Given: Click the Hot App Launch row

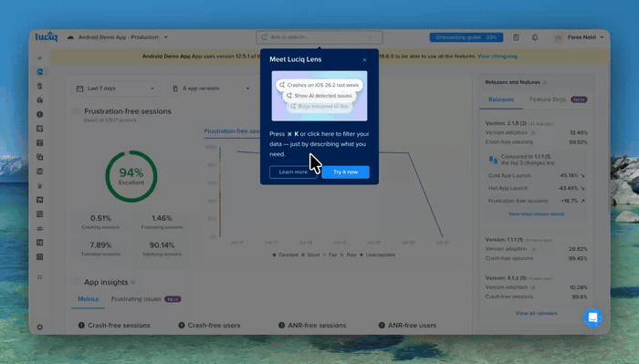Looking at the screenshot, I should [x=537, y=188].
